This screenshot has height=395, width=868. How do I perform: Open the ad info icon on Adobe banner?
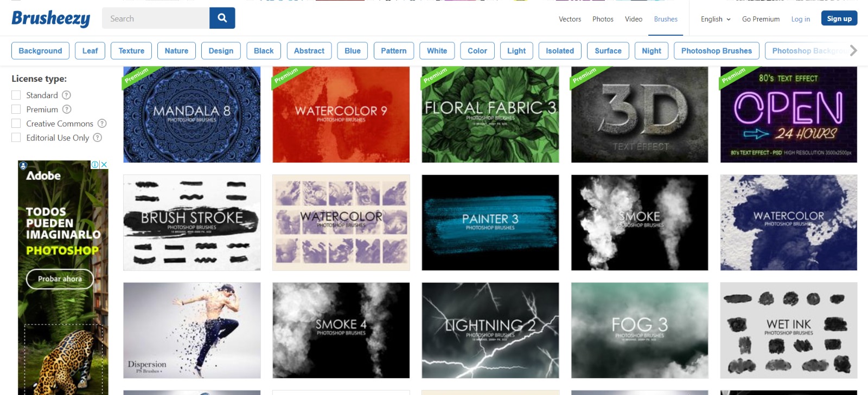pos(95,164)
